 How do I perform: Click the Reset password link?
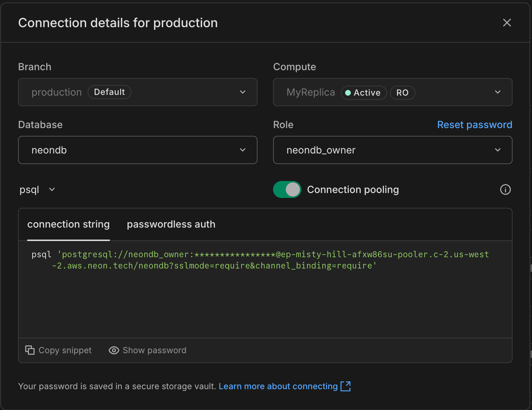coord(474,125)
